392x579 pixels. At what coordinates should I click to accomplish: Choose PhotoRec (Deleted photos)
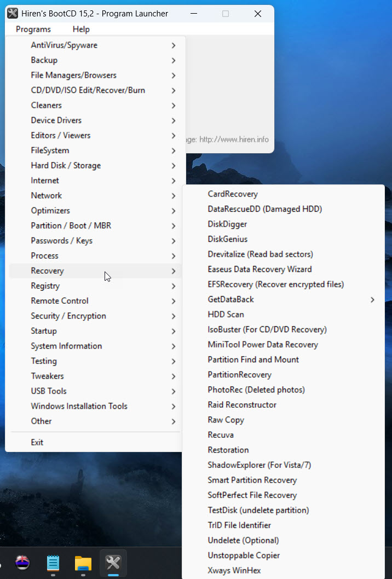(x=256, y=390)
